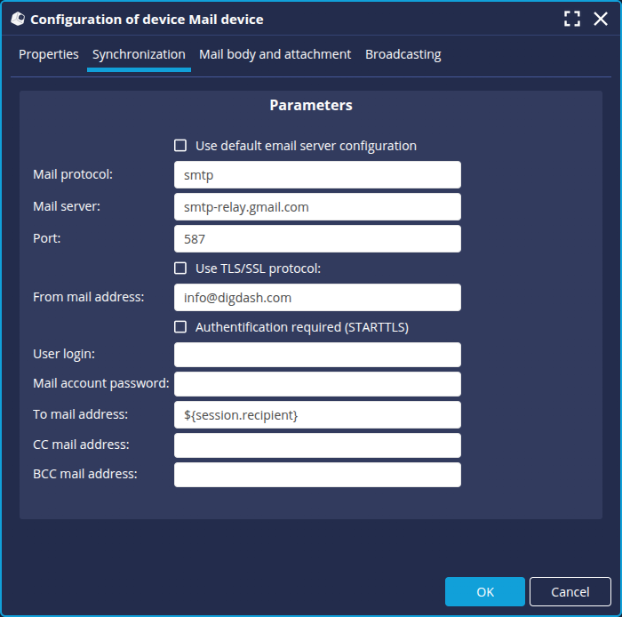The width and height of the screenshot is (622, 617).
Task: Edit the From mail address field
Action: pyautogui.click(x=317, y=297)
